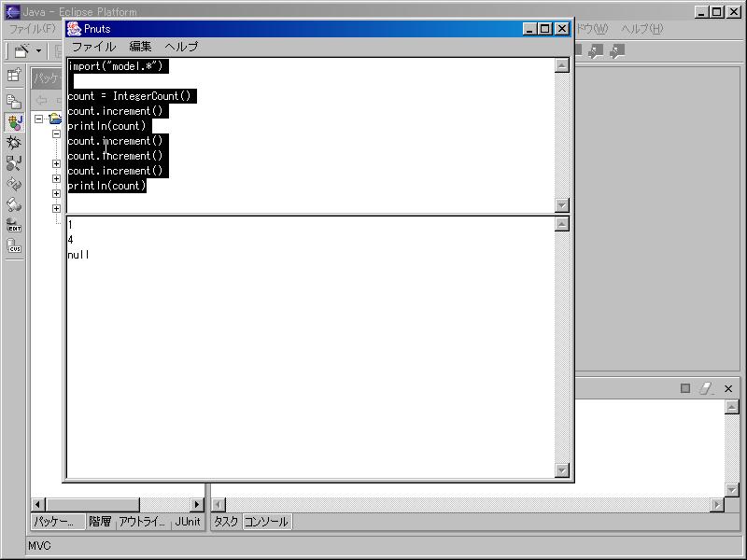The image size is (747, 560).
Task: Click the Pnuts editor scroll-up arrow
Action: [x=562, y=65]
